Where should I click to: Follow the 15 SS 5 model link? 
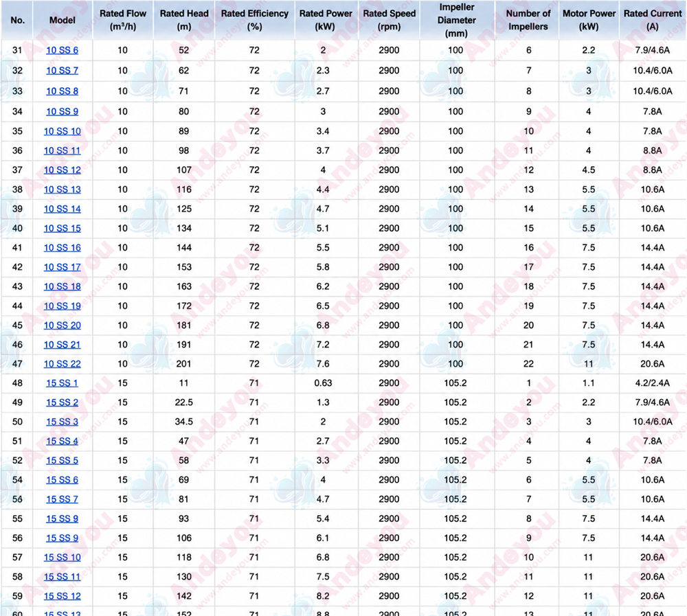63,461
